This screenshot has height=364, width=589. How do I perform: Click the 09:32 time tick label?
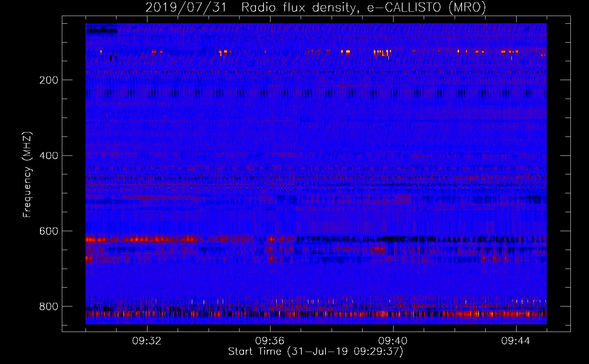click(147, 341)
